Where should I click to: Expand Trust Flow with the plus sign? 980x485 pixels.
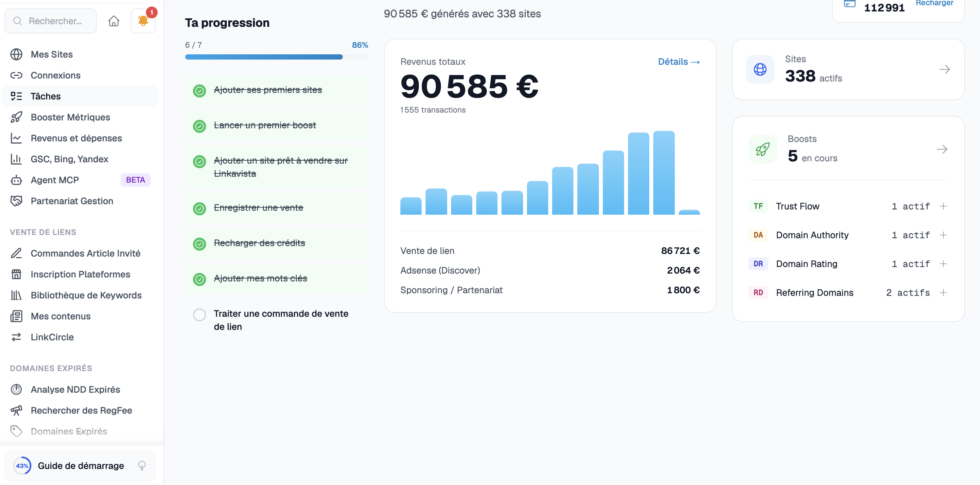click(x=943, y=206)
